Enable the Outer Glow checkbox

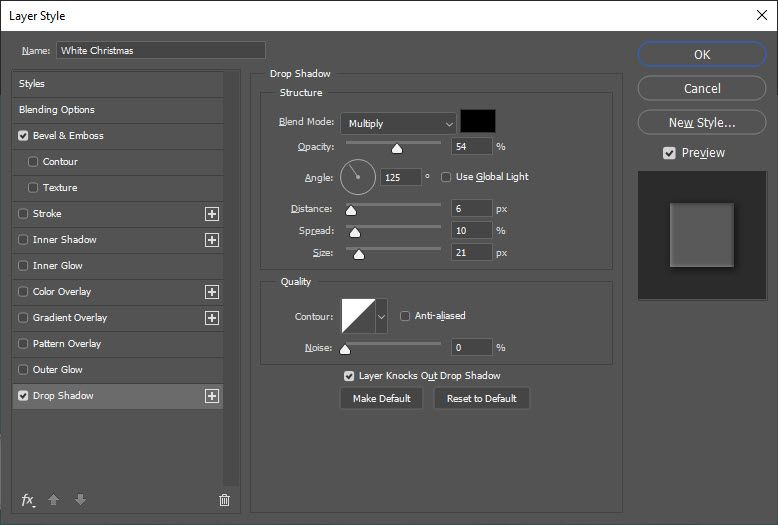tap(23, 369)
